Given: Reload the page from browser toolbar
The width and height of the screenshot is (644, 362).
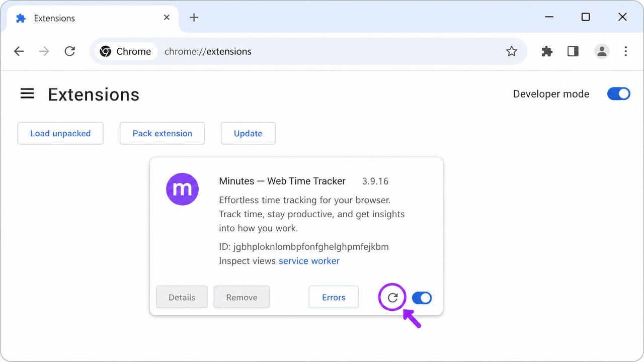Looking at the screenshot, I should click(x=70, y=51).
